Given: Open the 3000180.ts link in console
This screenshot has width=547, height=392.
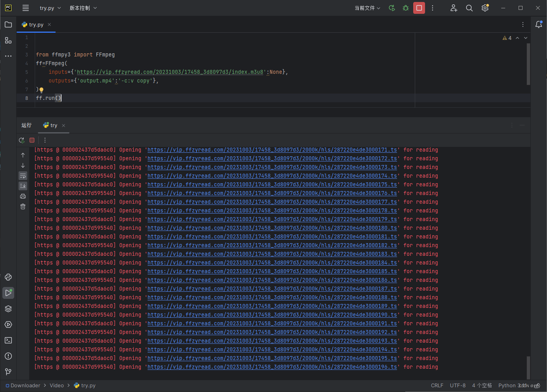Looking at the screenshot, I should [272, 228].
